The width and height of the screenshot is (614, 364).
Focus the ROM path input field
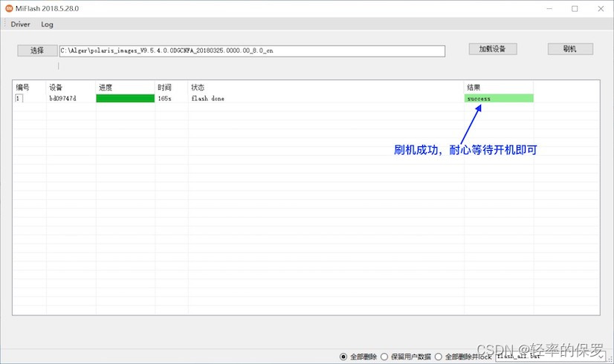tap(252, 51)
